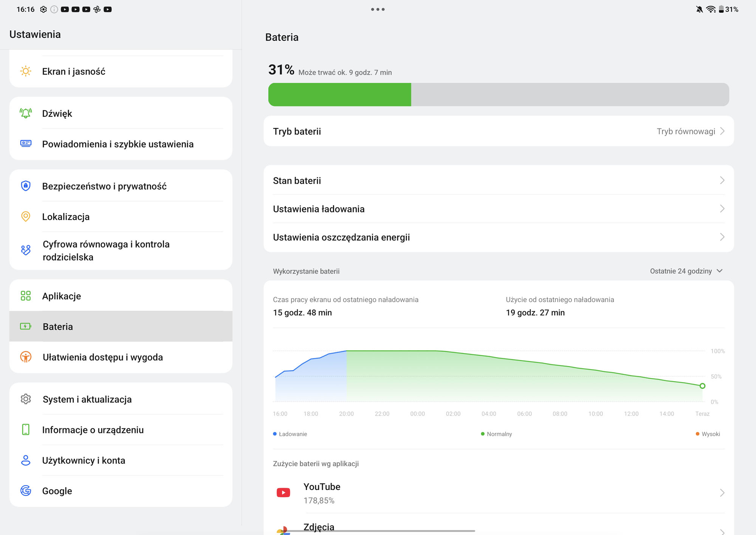Open Dźwięk settings
The image size is (756, 535).
pos(121,113)
